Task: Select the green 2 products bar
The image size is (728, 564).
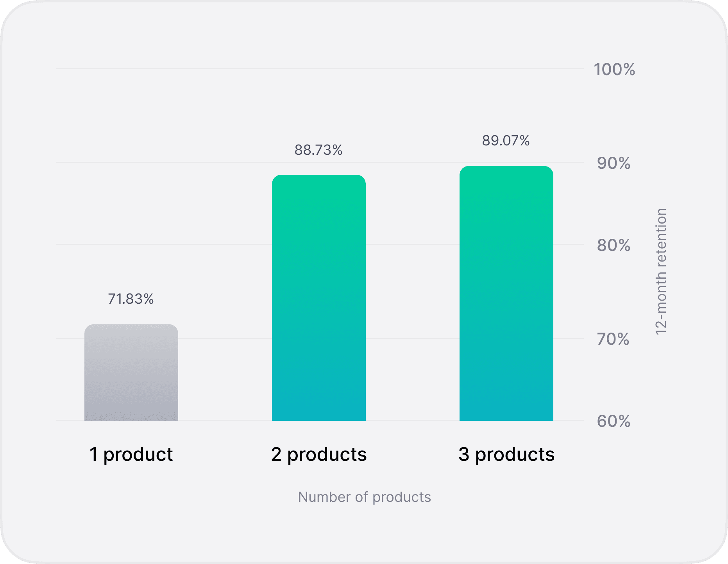Action: pos(319,298)
